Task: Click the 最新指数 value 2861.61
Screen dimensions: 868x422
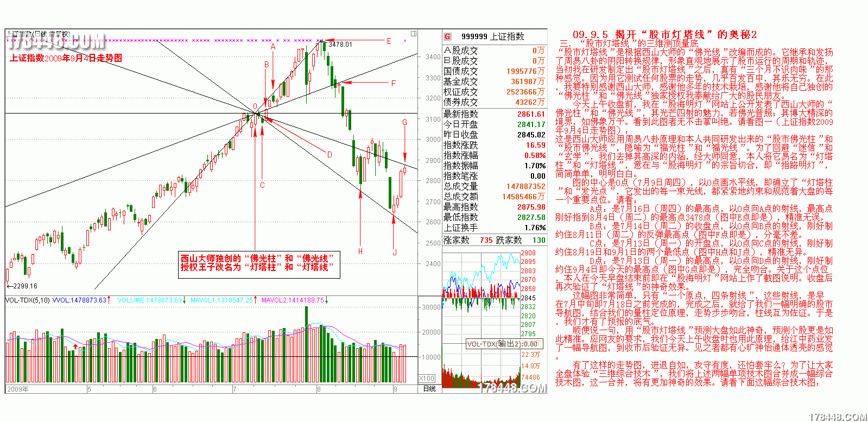Action: (x=531, y=114)
